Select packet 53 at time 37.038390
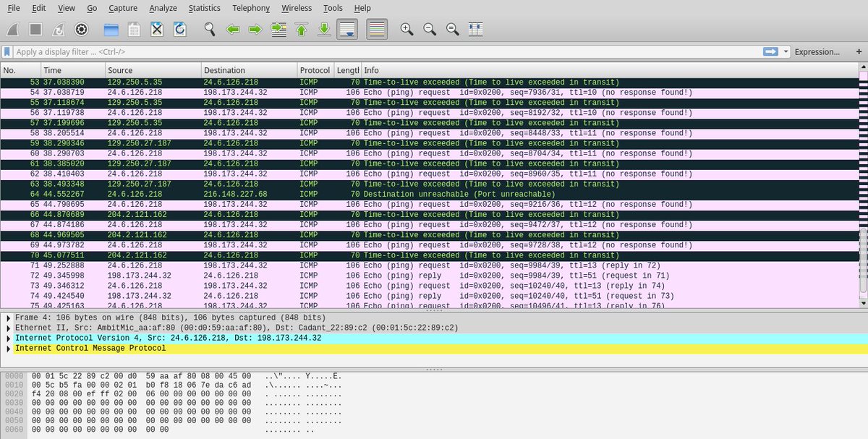This screenshot has width=868, height=439. pos(429,82)
